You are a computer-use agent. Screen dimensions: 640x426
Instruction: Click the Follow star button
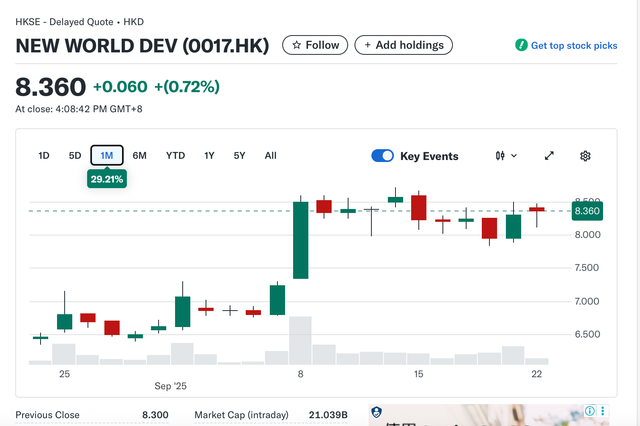click(315, 45)
